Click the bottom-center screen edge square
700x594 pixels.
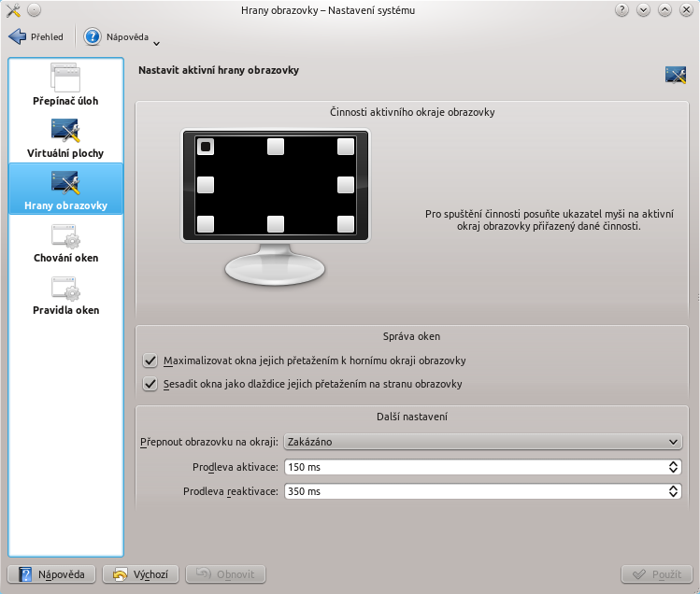point(276,224)
